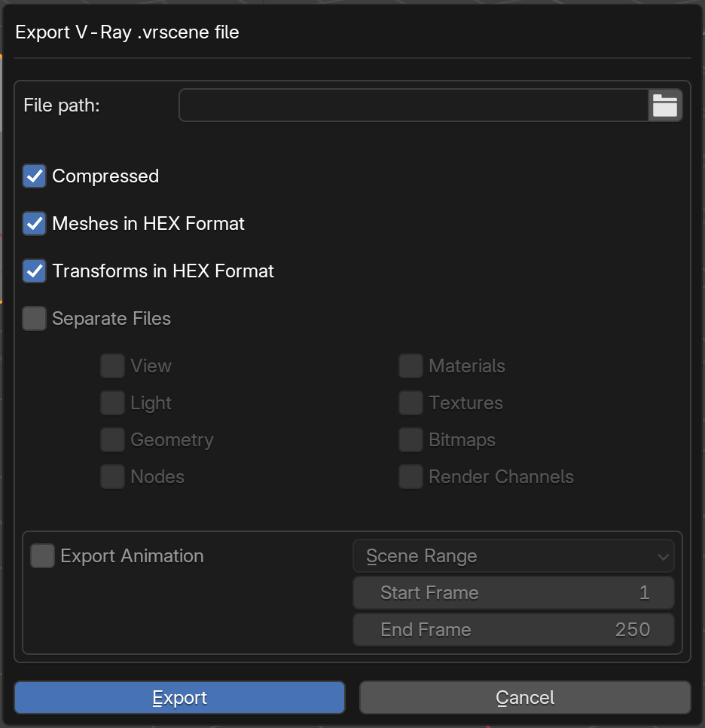The width and height of the screenshot is (705, 728).
Task: Enable the Separate Files checkbox
Action: click(x=35, y=319)
